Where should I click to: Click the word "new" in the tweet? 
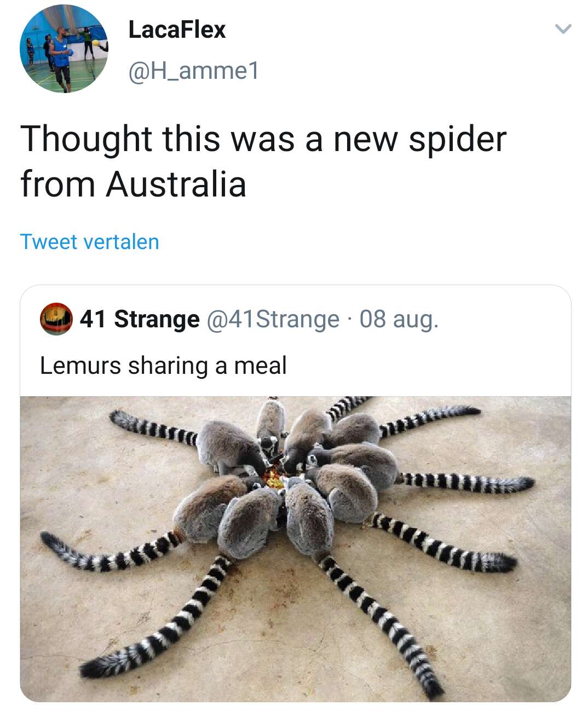point(366,140)
